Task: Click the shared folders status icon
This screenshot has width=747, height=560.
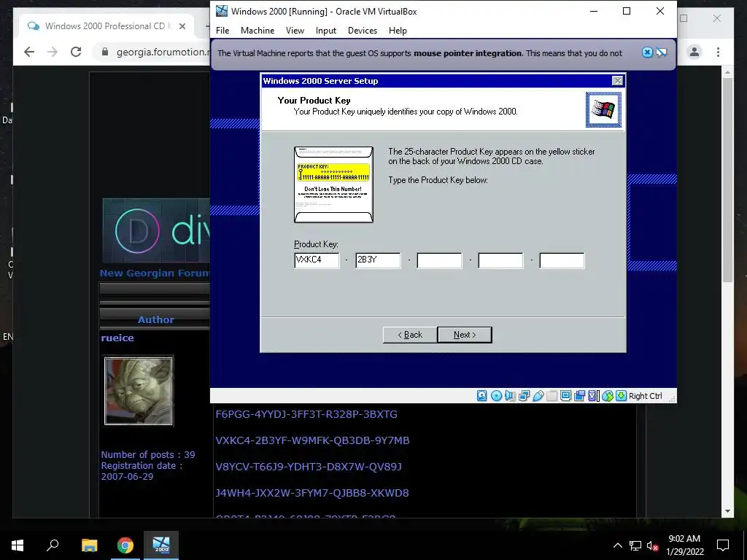Action: tap(551, 396)
